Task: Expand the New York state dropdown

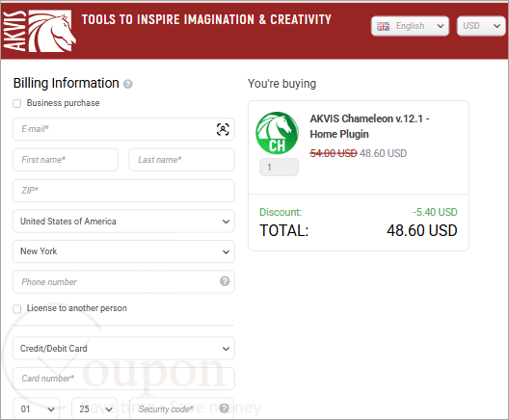Action: point(123,251)
